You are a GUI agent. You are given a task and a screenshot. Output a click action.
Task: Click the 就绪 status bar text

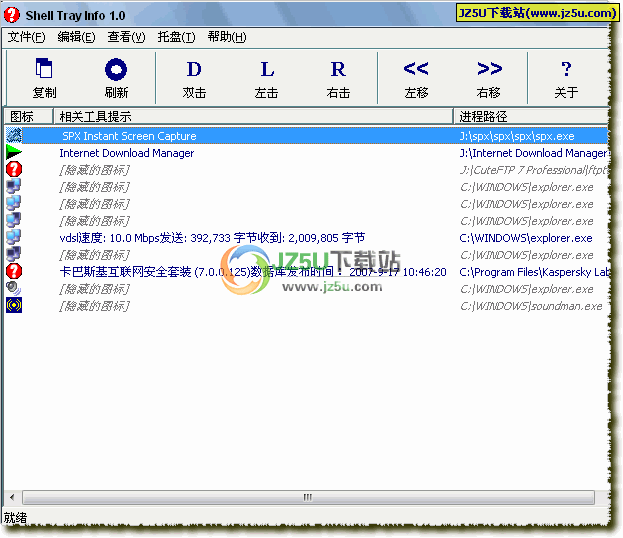15,518
